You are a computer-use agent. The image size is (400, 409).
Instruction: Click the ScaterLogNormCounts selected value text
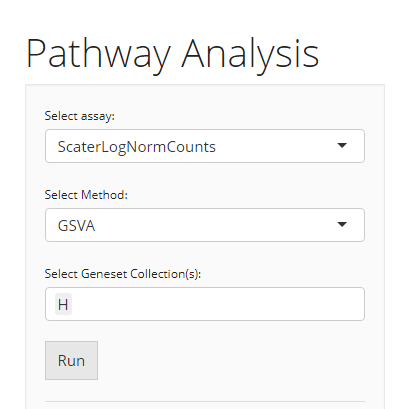137,147
